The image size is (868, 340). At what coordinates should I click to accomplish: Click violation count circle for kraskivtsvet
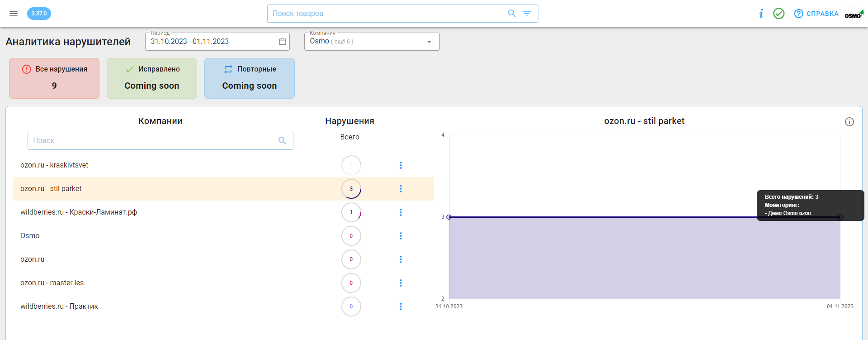(351, 165)
